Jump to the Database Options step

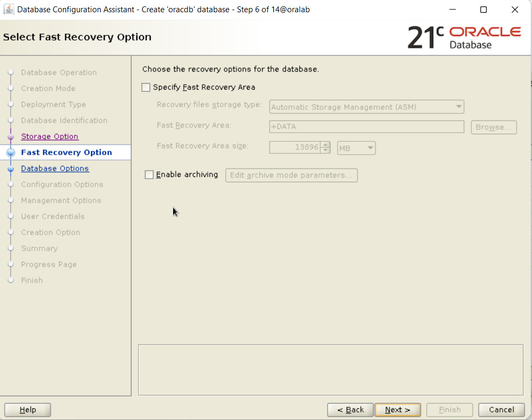(55, 168)
